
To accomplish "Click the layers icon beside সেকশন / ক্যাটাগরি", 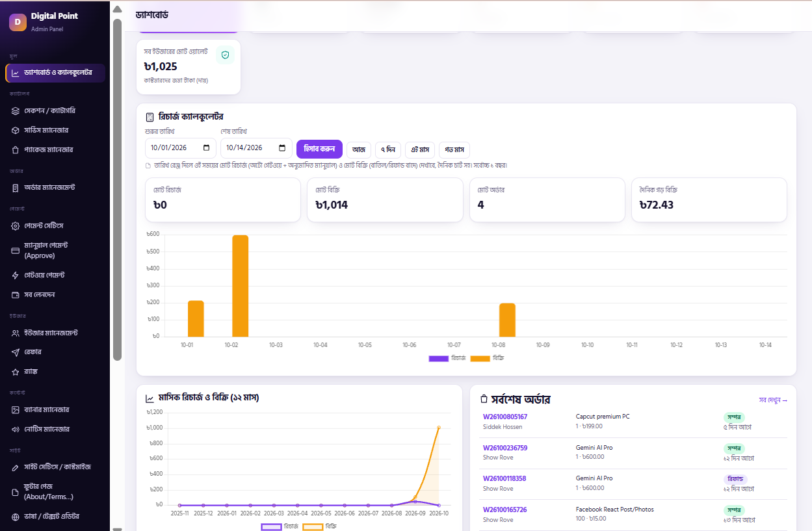I will 16,111.
